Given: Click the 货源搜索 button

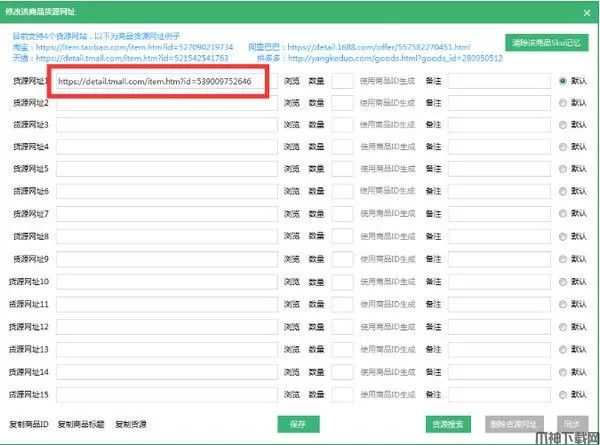Looking at the screenshot, I should click(x=447, y=423).
